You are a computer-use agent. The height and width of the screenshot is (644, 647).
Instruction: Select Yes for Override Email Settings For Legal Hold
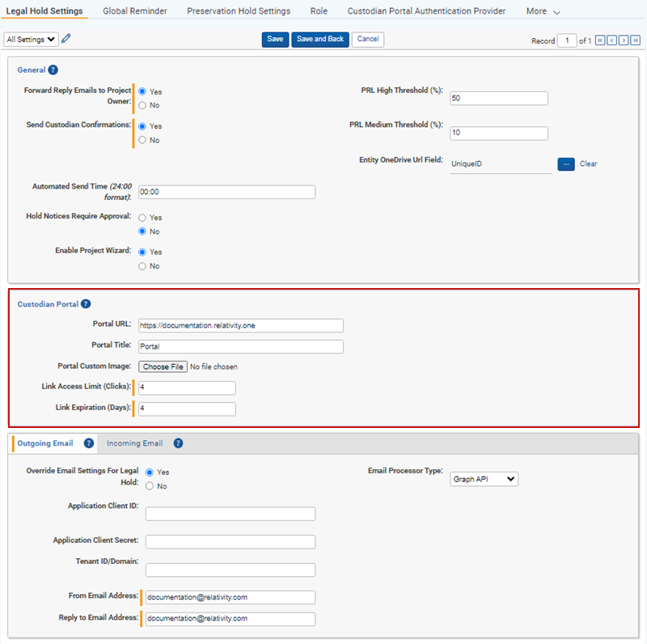point(150,472)
